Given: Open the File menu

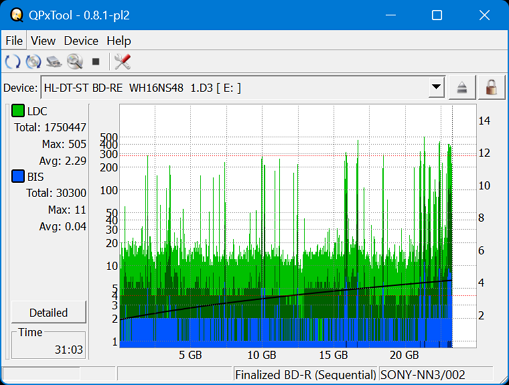Looking at the screenshot, I should (x=14, y=41).
